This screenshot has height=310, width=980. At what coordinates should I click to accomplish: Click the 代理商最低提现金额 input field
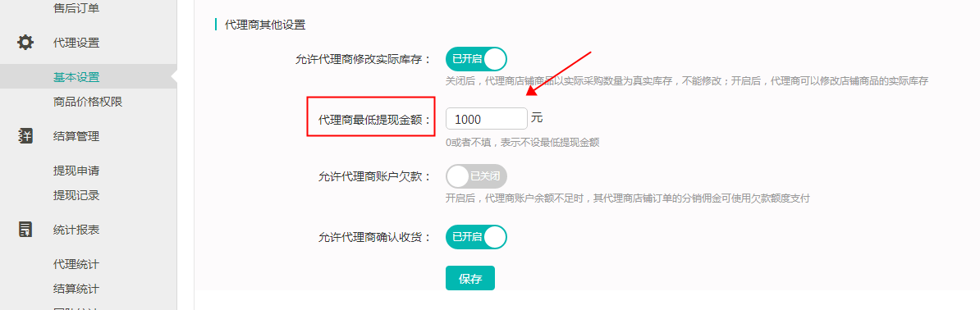[486, 119]
